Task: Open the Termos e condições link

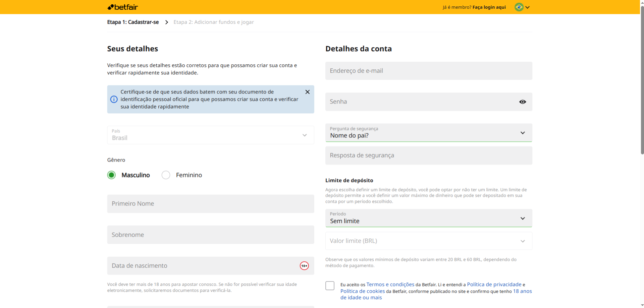Action: pyautogui.click(x=390, y=285)
